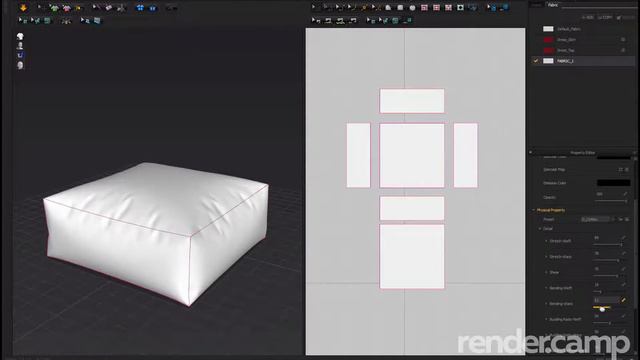Image resolution: width=640 pixels, height=360 pixels.
Task: Expand the Shear property arrow
Action: coord(546,272)
